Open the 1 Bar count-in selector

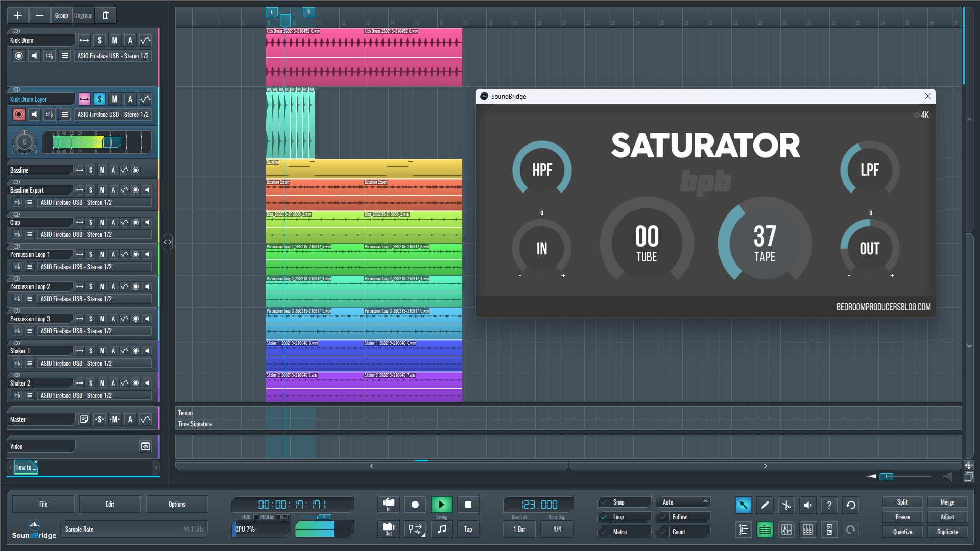click(519, 530)
